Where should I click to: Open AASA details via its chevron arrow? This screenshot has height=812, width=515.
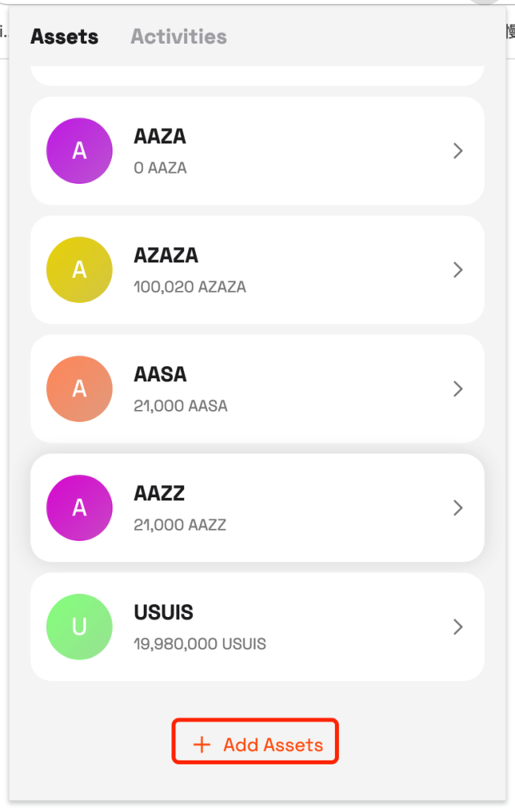458,389
